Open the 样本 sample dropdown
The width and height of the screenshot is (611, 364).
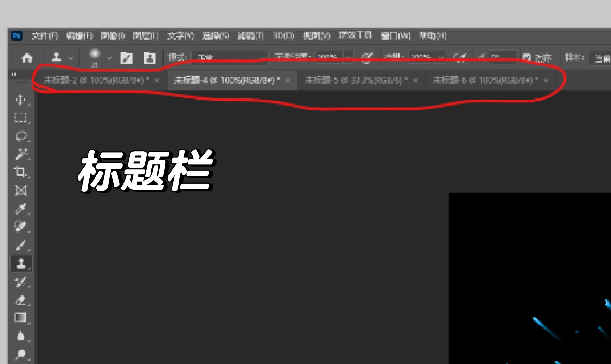pyautogui.click(x=600, y=58)
